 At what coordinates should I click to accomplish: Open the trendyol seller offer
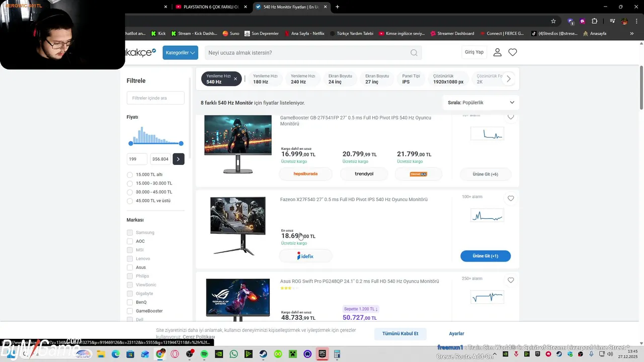tap(364, 174)
